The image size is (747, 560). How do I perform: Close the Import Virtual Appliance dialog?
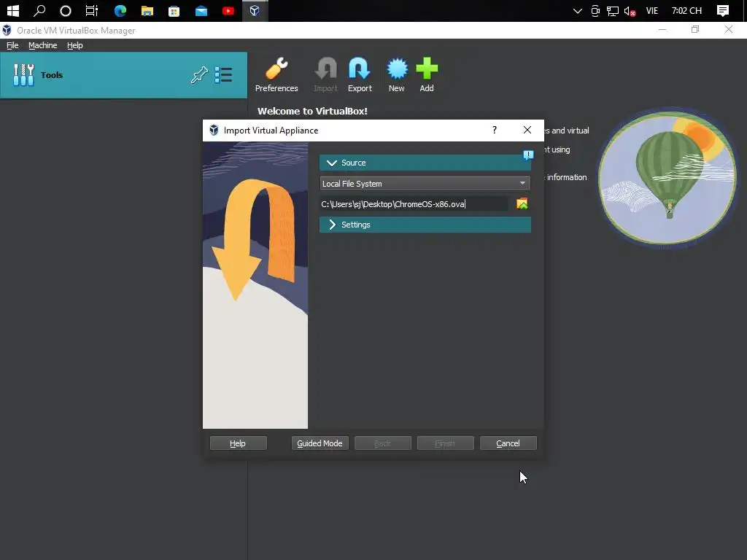click(x=527, y=130)
